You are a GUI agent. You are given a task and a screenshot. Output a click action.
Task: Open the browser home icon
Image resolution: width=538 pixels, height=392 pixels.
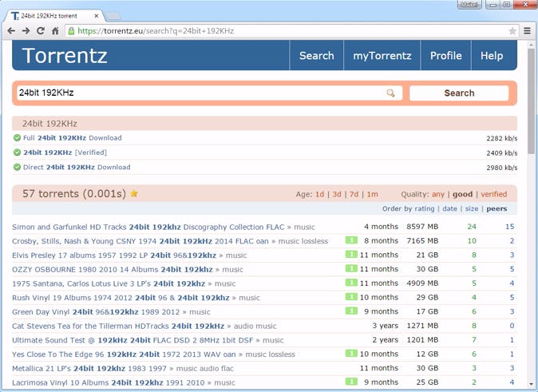click(55, 31)
